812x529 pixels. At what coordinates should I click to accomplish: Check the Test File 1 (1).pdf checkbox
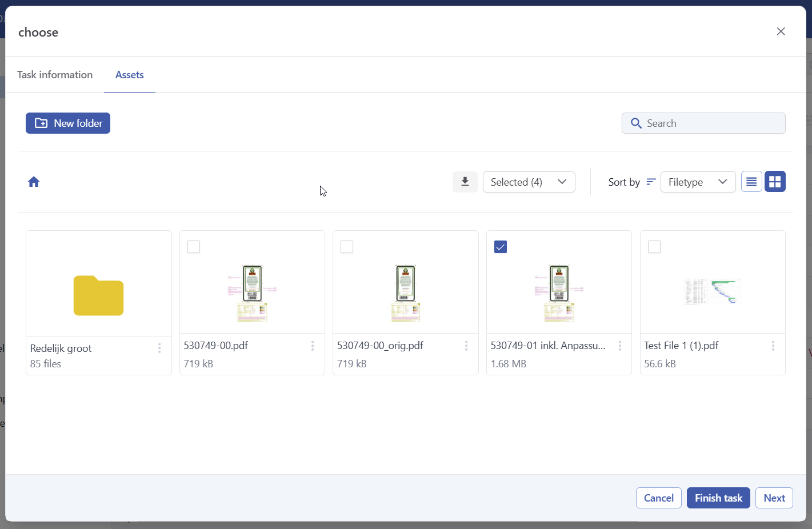[x=654, y=247]
